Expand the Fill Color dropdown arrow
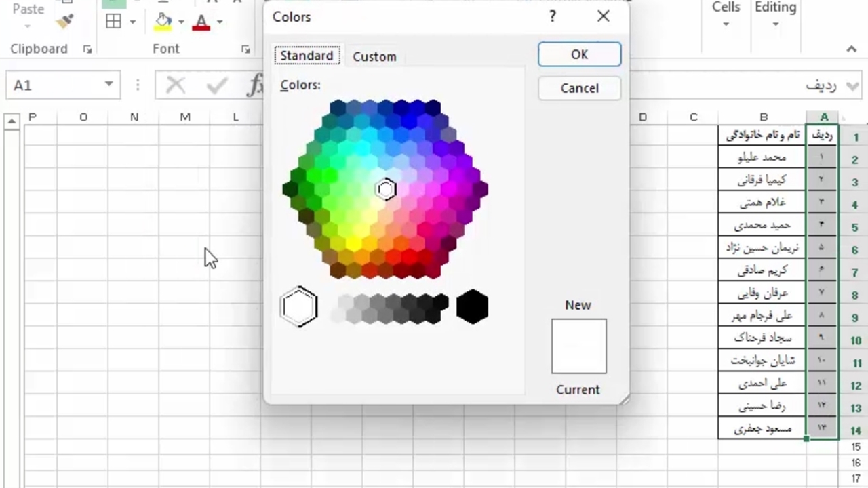Screen dimensions: 868x488 (180, 22)
